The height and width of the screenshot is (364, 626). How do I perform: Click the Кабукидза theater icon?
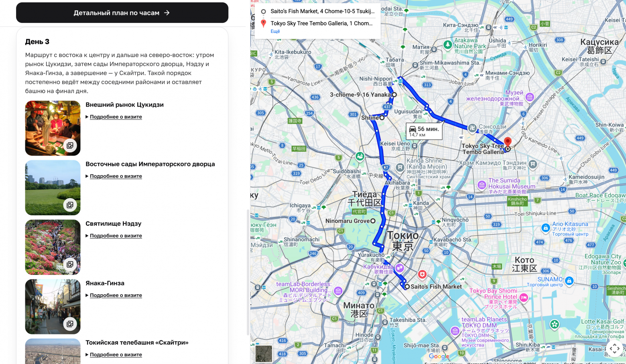tap(399, 268)
